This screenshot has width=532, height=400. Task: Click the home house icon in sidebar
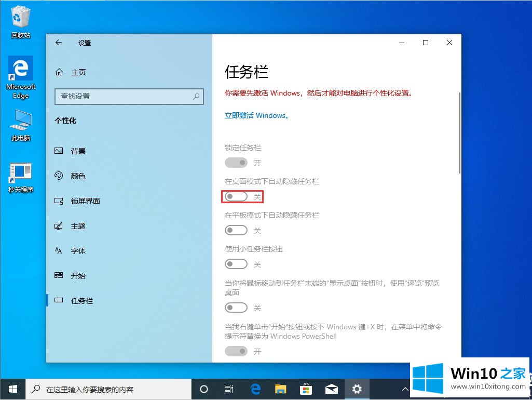pyautogui.click(x=59, y=72)
